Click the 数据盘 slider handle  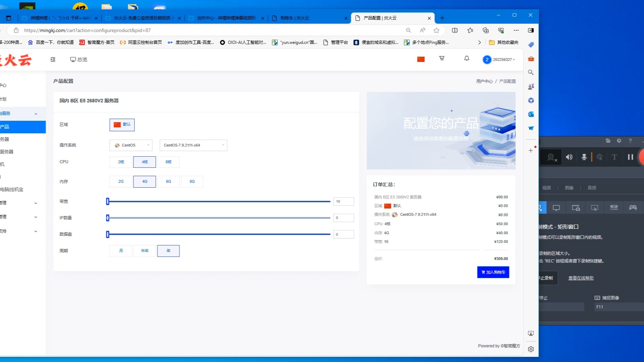click(108, 234)
